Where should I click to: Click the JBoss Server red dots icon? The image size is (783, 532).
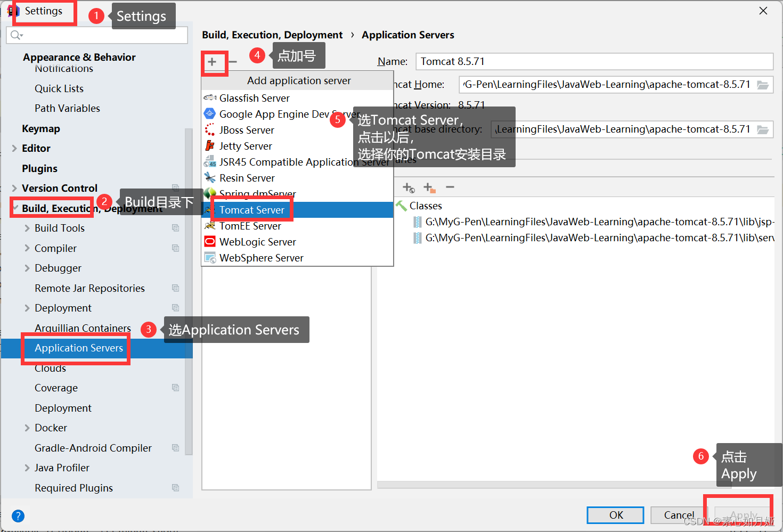[x=210, y=129]
